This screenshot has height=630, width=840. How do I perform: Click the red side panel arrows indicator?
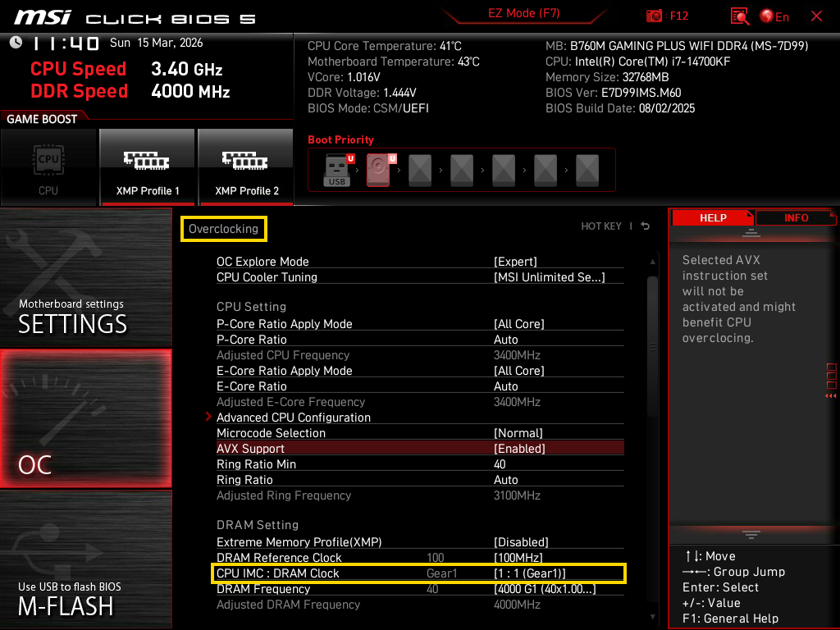coord(830,396)
